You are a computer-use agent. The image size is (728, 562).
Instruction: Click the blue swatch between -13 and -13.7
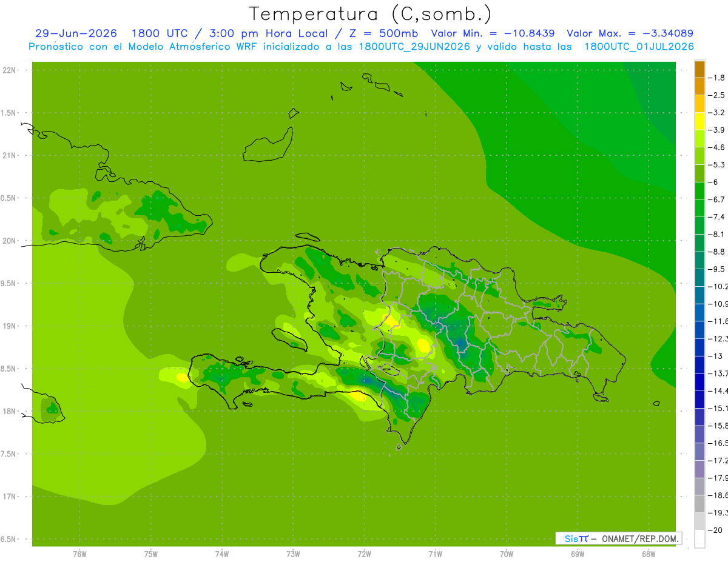[699, 365]
